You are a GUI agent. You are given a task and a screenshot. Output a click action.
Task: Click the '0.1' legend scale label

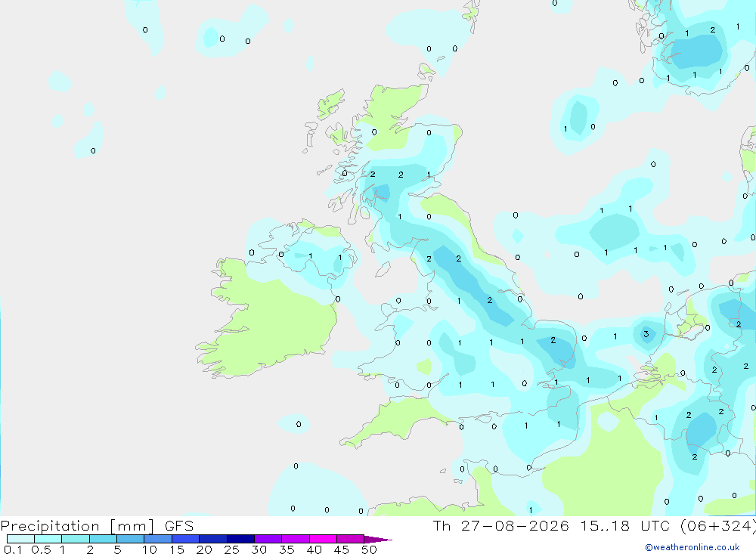[13, 549]
